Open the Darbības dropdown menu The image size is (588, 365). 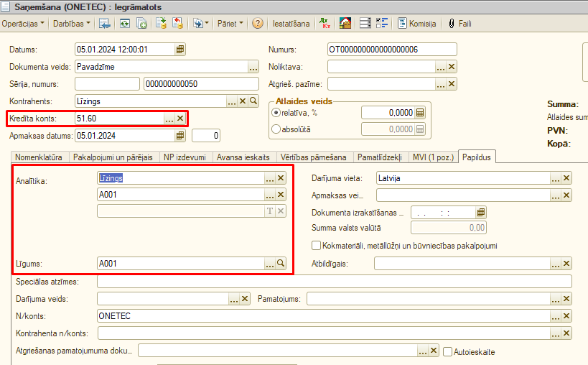tap(73, 24)
